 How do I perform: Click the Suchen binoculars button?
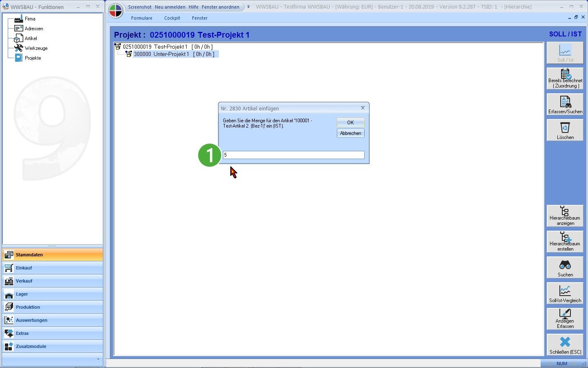pyautogui.click(x=565, y=267)
